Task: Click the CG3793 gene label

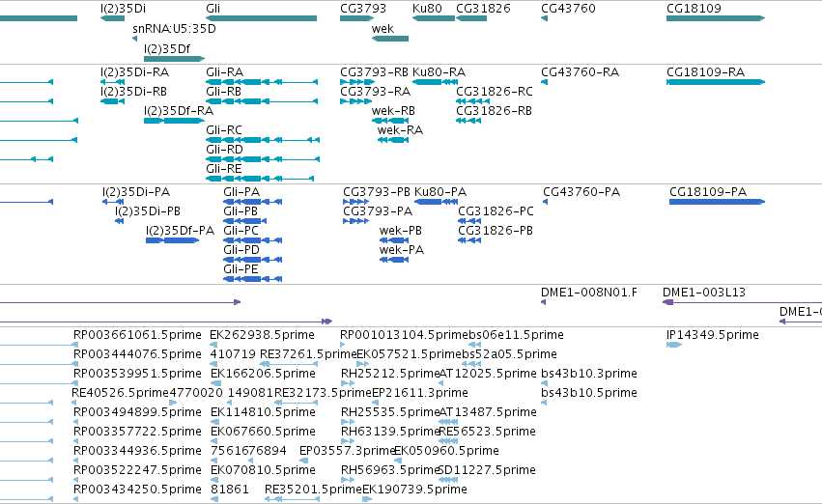Action: (x=363, y=9)
